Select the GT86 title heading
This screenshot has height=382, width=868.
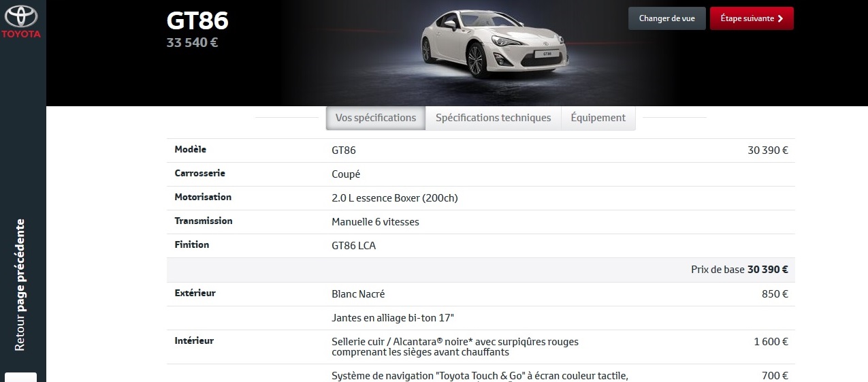pyautogui.click(x=197, y=20)
